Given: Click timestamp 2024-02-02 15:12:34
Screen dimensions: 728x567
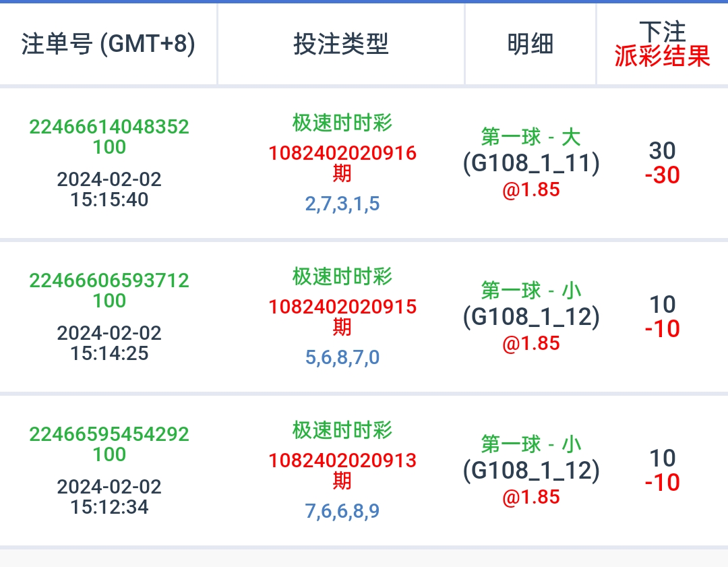Looking at the screenshot, I should (x=109, y=497).
